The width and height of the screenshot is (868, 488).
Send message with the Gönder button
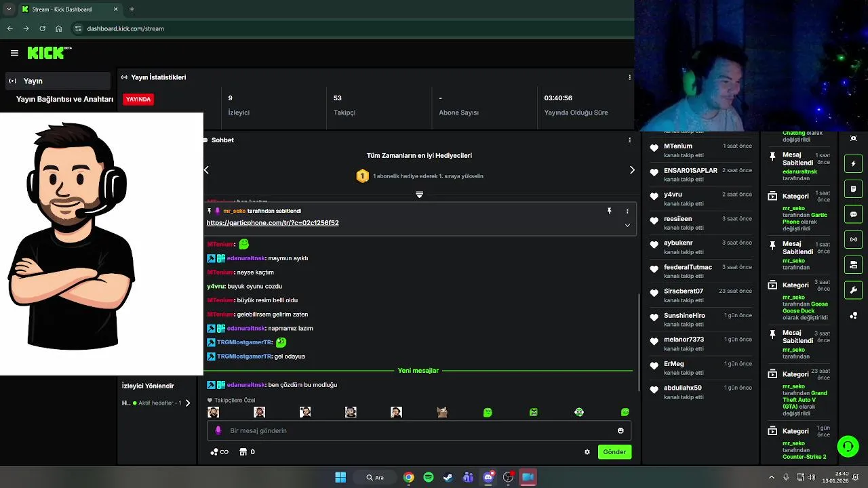pyautogui.click(x=614, y=451)
